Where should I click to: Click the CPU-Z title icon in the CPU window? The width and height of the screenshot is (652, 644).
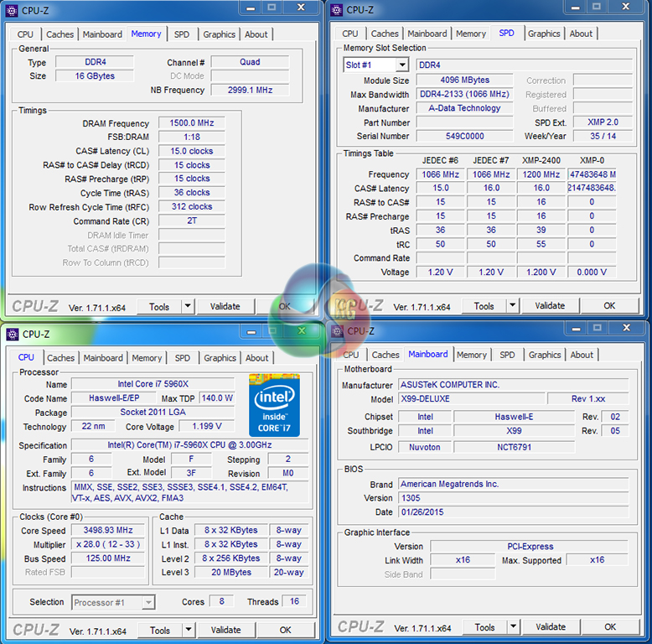tap(13, 334)
